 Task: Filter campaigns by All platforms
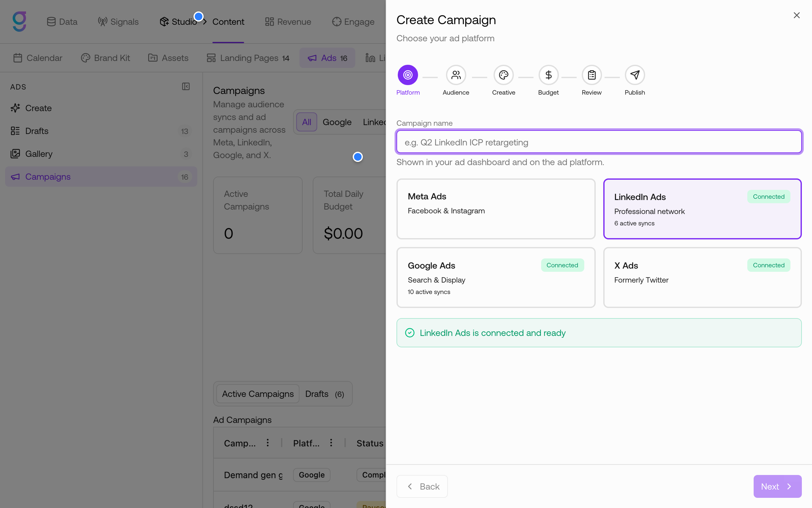307,122
